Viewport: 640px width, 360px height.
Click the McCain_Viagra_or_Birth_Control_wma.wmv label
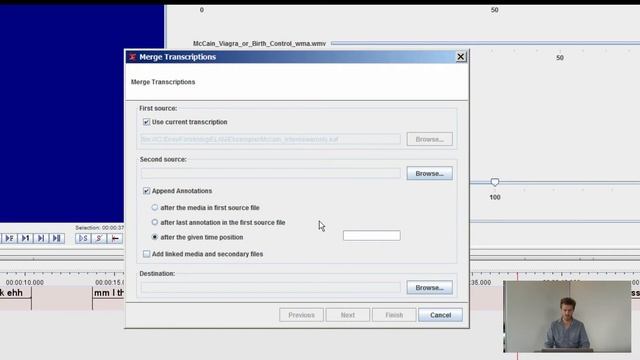click(259, 43)
